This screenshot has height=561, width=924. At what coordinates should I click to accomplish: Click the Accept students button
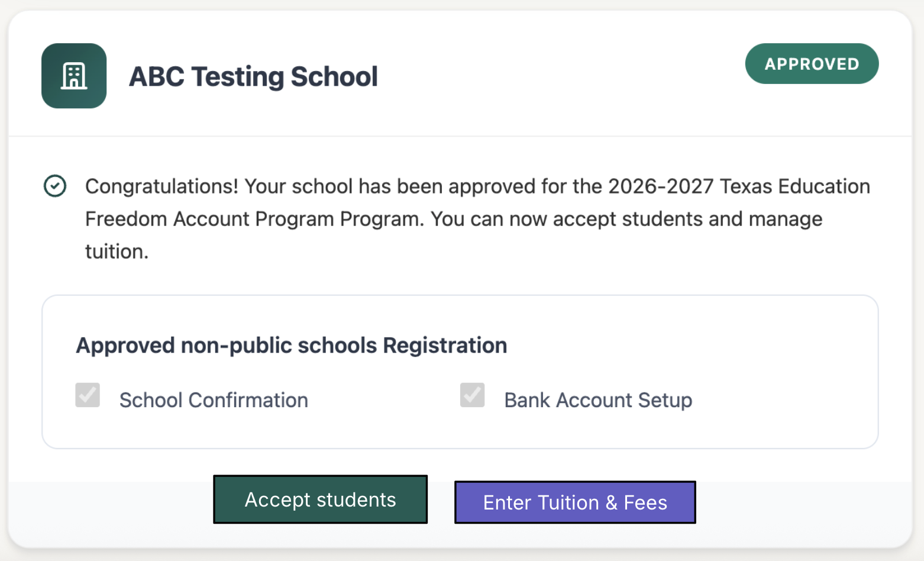[x=320, y=499]
